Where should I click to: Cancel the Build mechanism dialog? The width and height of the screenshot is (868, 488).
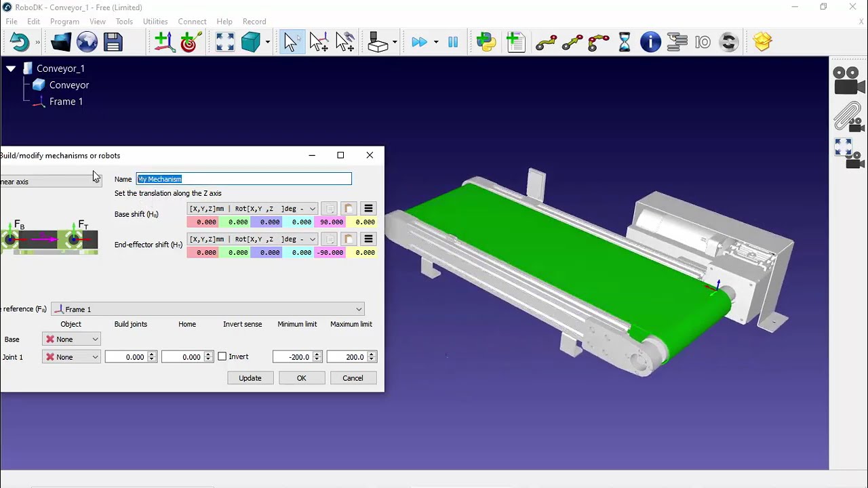[x=353, y=378]
